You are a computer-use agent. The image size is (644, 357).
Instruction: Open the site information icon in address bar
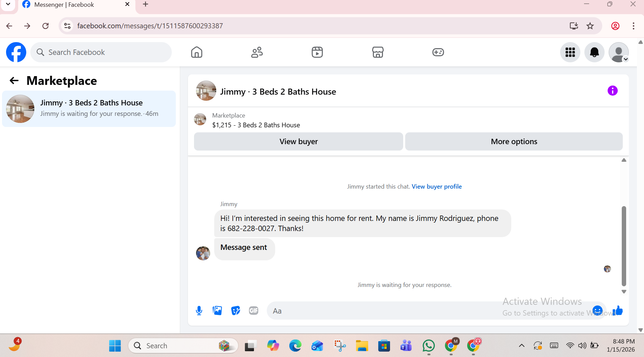[x=67, y=26]
